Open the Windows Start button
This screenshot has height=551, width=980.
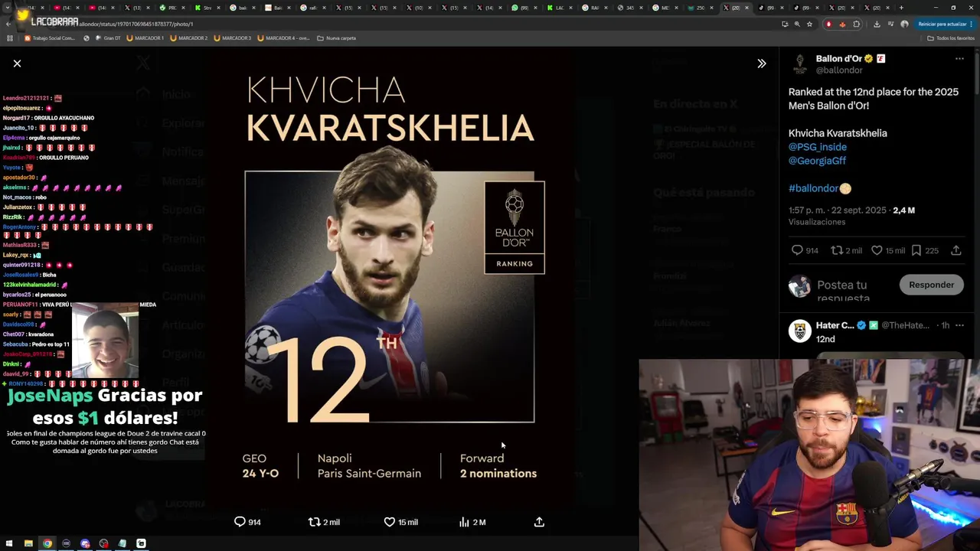[9, 543]
